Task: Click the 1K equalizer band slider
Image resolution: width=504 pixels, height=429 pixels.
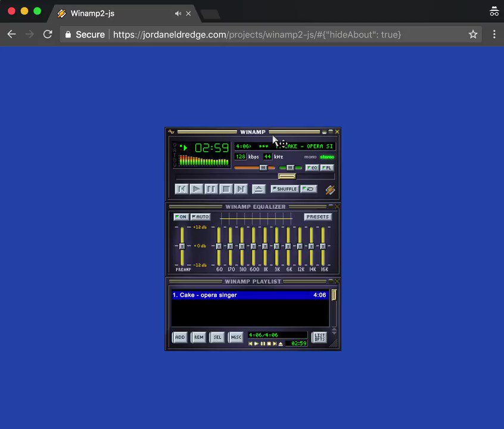Action: (265, 246)
